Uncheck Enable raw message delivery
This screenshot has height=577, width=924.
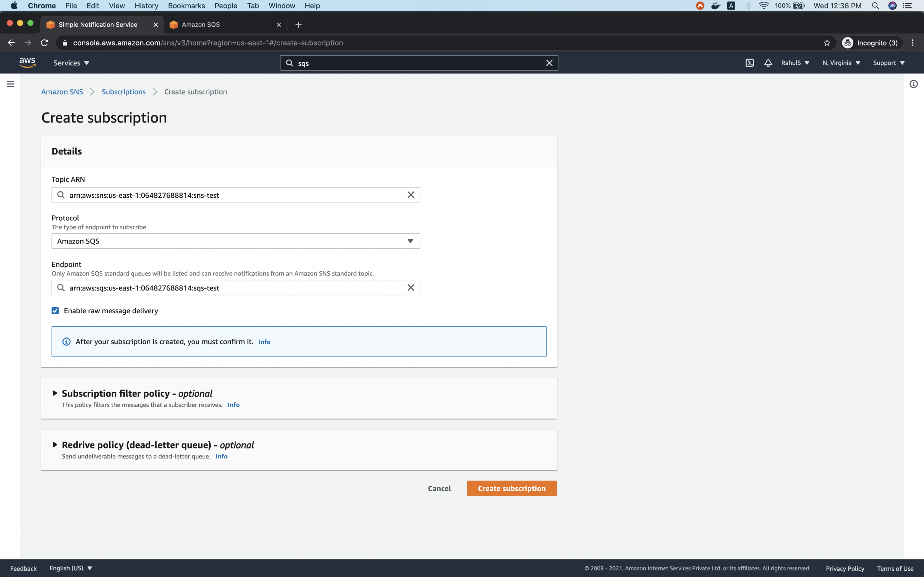pyautogui.click(x=55, y=310)
